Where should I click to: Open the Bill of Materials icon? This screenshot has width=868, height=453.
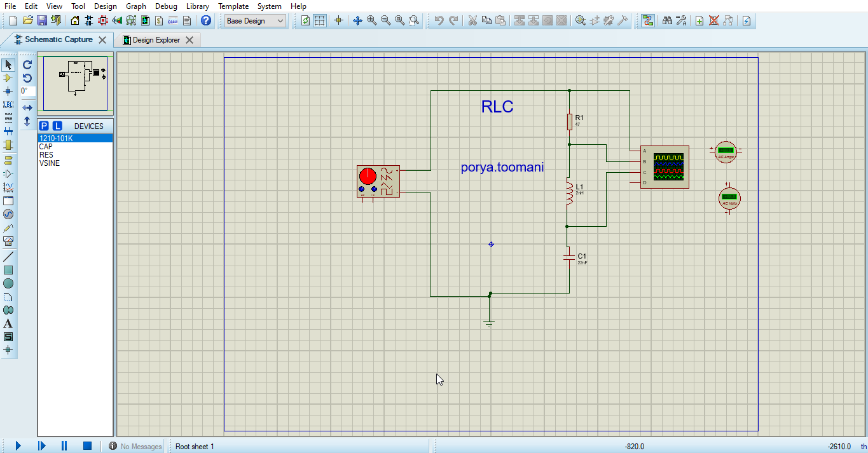159,20
